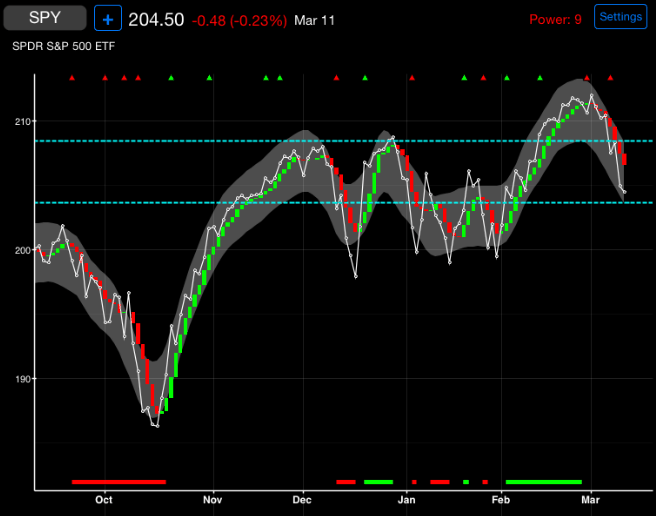Click the 200 price axis label
Screen dimensions: 656x516
coord(23,250)
